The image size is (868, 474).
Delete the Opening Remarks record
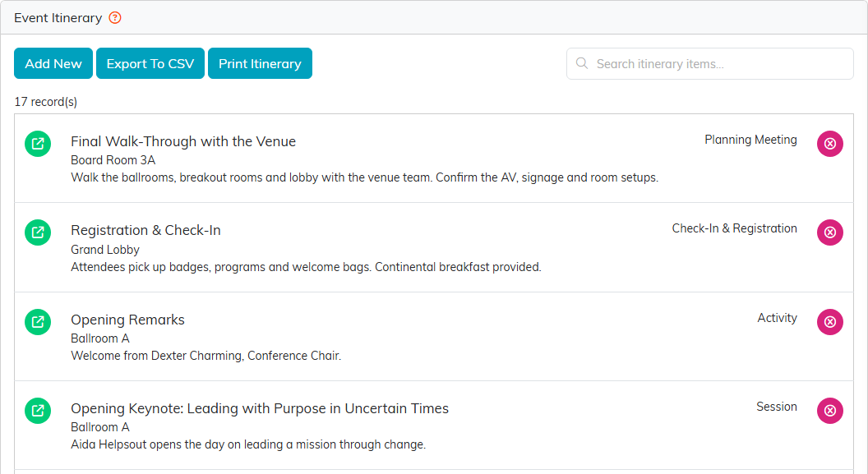830,322
